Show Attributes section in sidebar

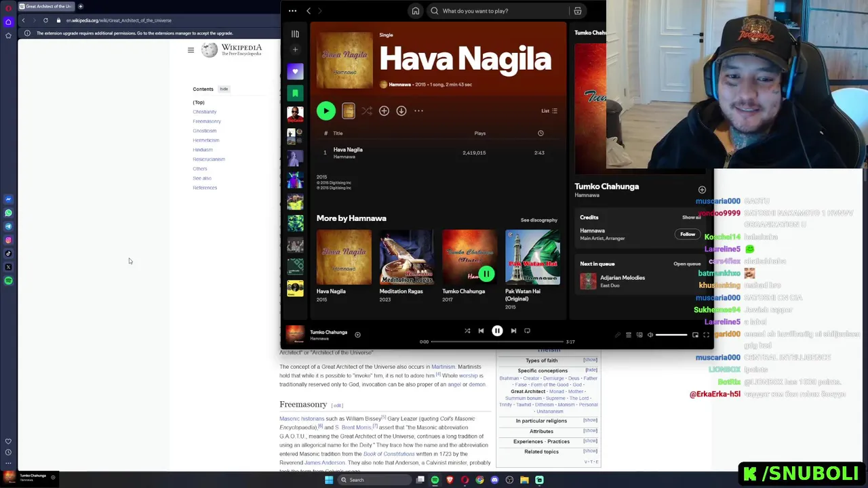(x=590, y=430)
